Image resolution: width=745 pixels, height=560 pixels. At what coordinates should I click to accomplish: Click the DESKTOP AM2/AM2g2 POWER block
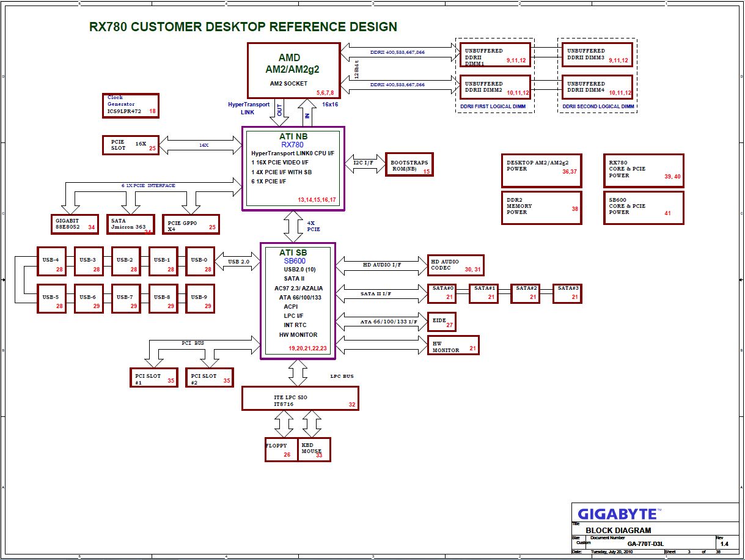(541, 171)
